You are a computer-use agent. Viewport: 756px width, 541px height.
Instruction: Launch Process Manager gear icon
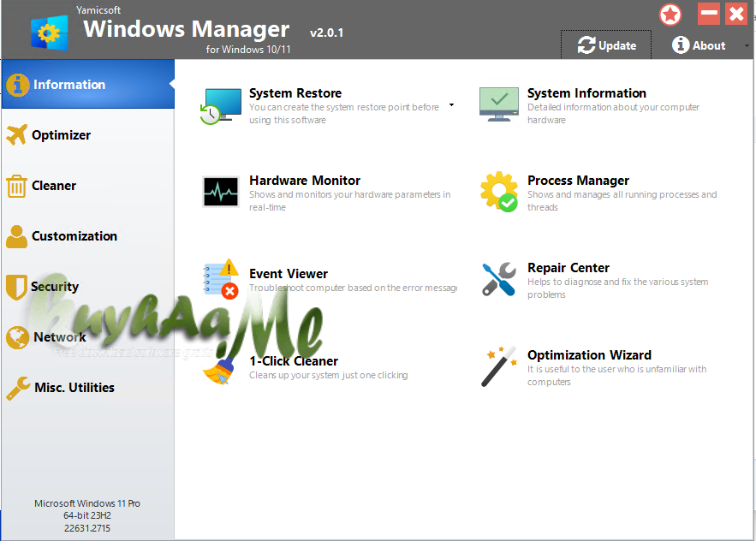499,192
